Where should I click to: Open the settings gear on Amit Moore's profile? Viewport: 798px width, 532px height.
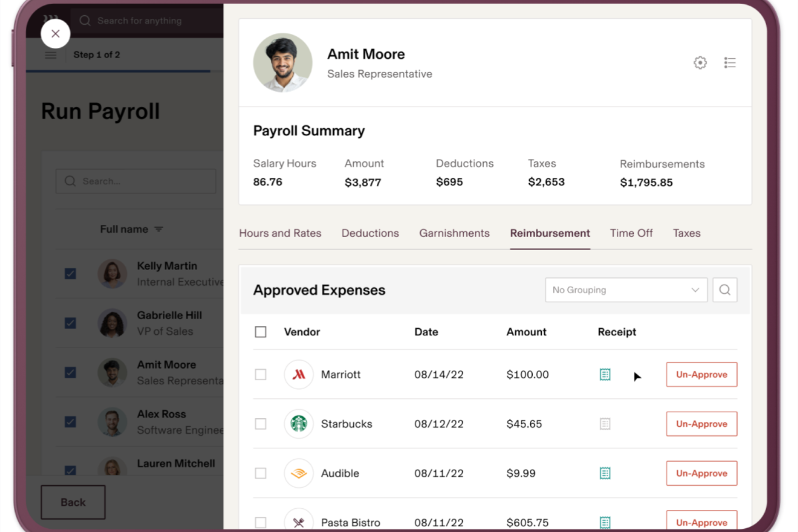[700, 63]
